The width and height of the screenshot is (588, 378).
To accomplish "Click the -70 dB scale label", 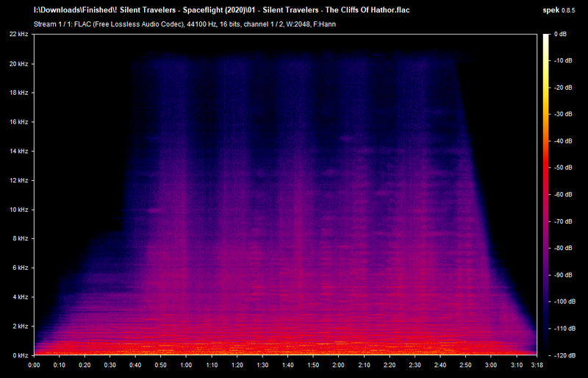I will pos(563,221).
